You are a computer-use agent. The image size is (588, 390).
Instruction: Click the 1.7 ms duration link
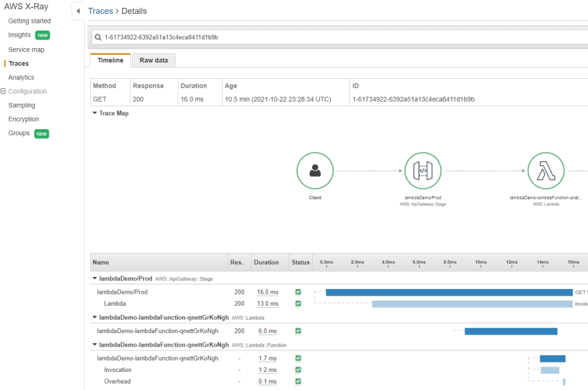coord(267,359)
